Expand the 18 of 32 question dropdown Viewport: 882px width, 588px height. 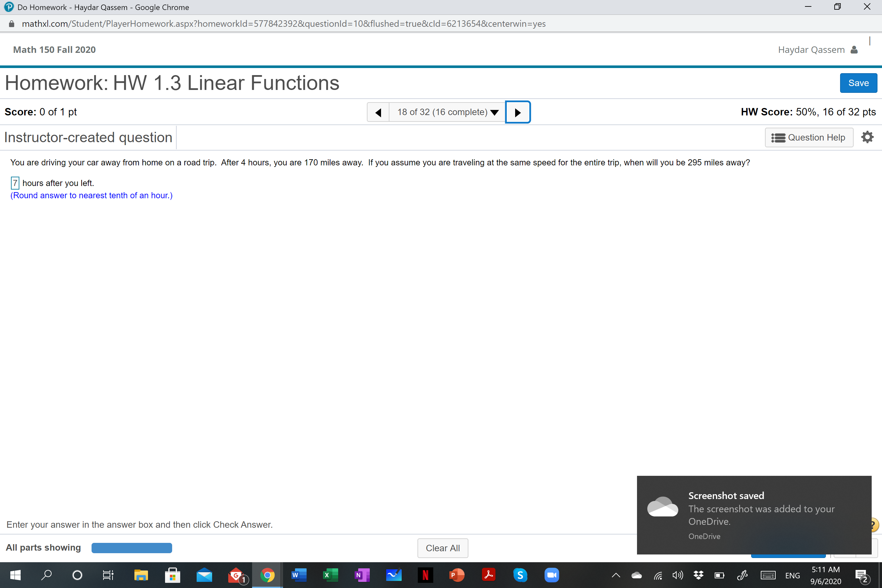tap(447, 112)
